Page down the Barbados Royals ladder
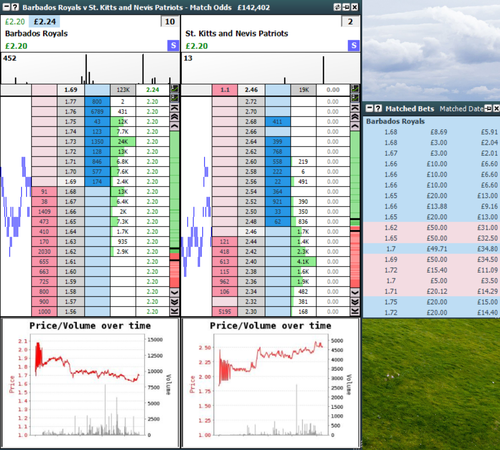The height and width of the screenshot is (450, 500). pyautogui.click(x=175, y=302)
